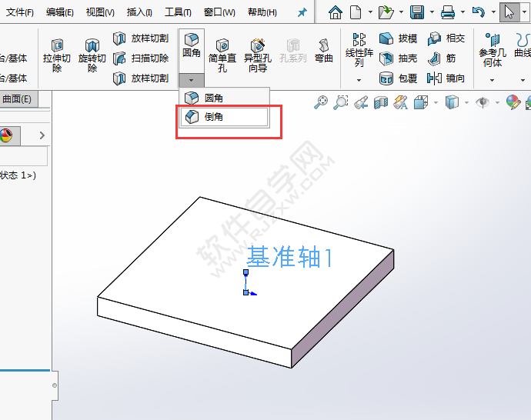531x420 pixels.
Task: Select the 旋转切除 revolved cut tool
Action: point(92,55)
